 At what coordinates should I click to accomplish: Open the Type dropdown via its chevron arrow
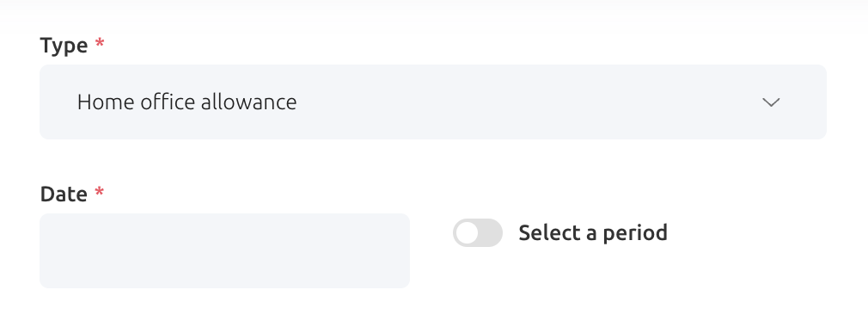(x=771, y=102)
